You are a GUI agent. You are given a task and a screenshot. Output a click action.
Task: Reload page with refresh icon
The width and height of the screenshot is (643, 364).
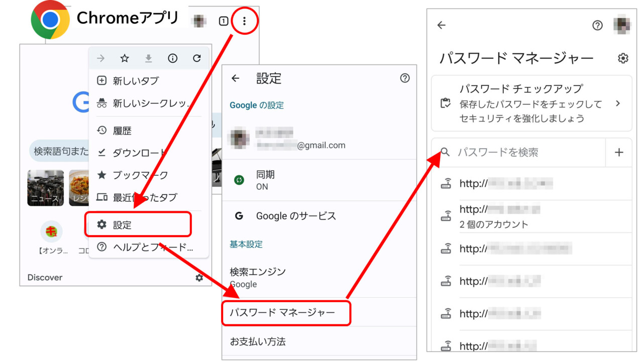(x=196, y=59)
